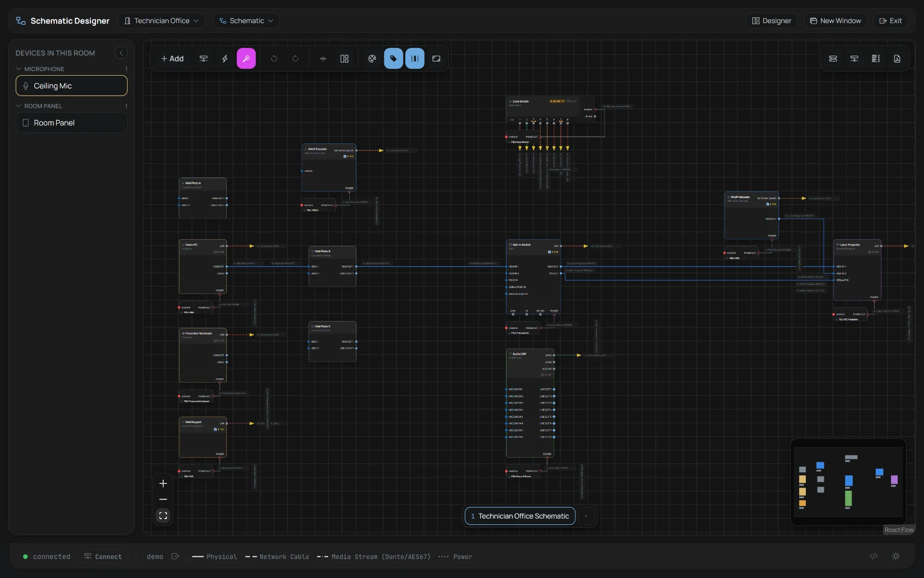Open the Schematic view dropdown

point(246,21)
